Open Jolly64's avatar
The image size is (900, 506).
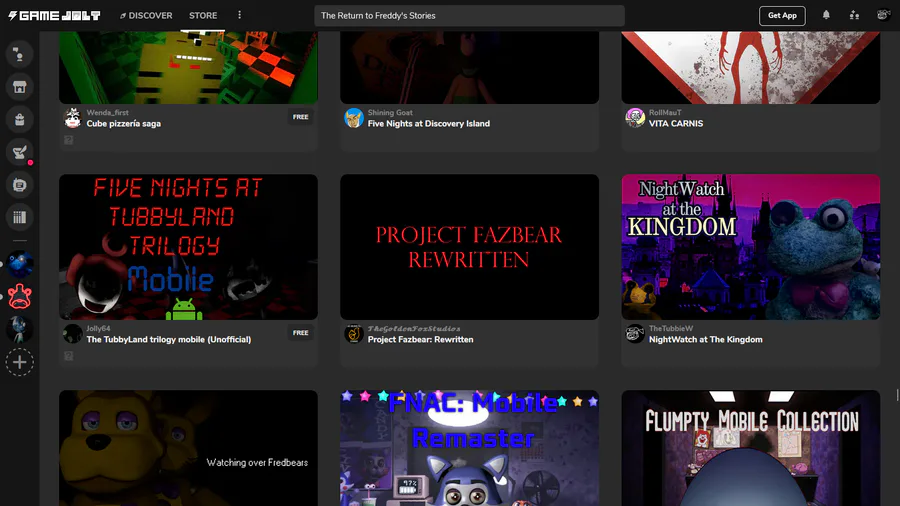(x=72, y=334)
